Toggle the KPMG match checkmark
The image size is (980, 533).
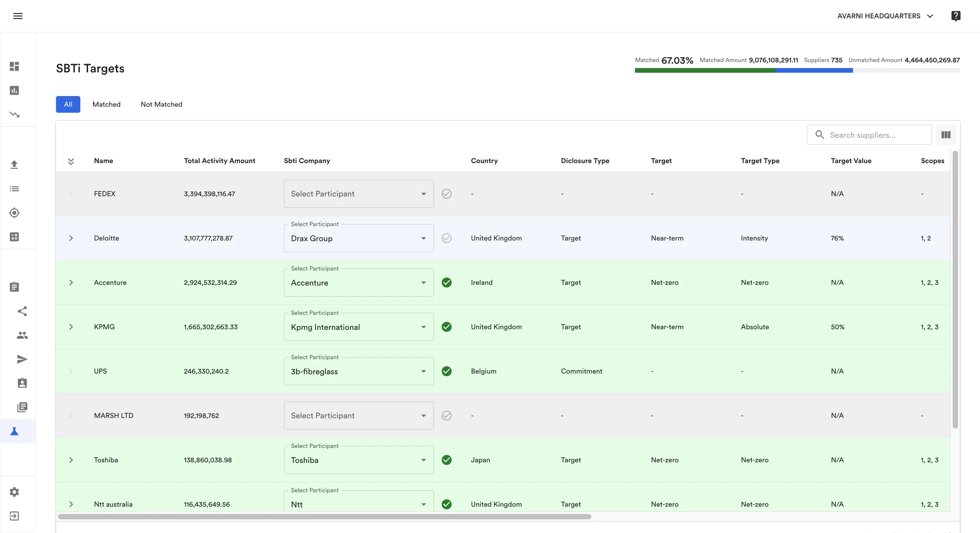click(x=447, y=327)
